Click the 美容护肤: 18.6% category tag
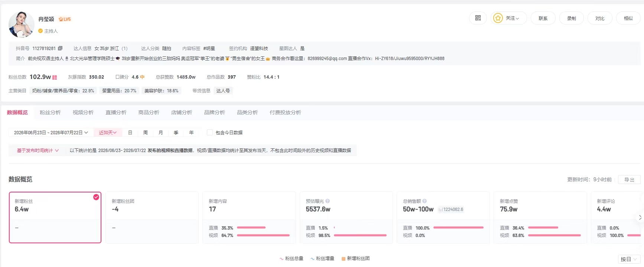 (162, 90)
